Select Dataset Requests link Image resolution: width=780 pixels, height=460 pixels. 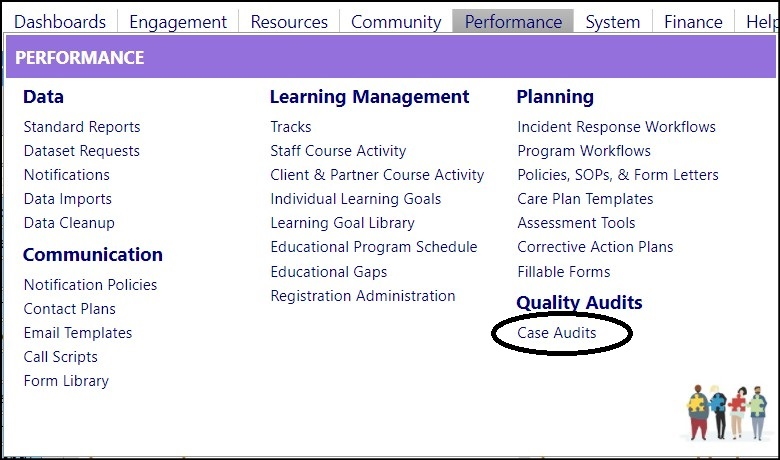[x=82, y=151]
